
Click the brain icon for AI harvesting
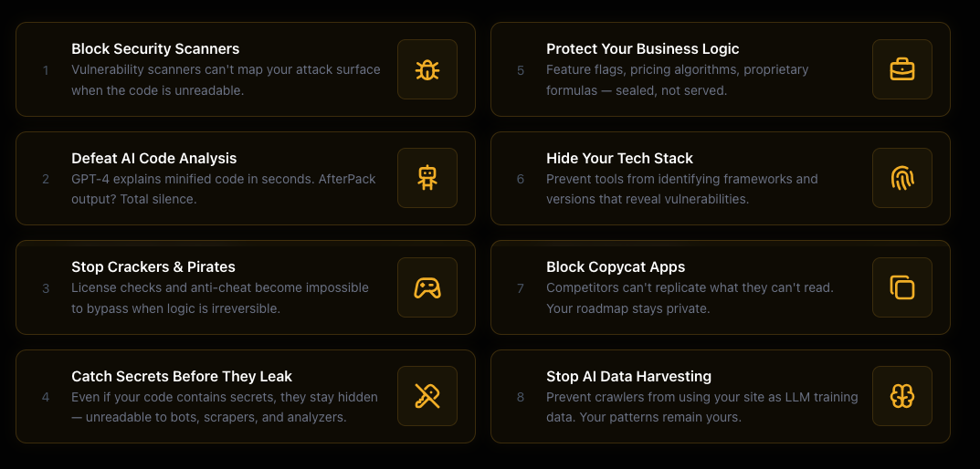[x=901, y=396]
